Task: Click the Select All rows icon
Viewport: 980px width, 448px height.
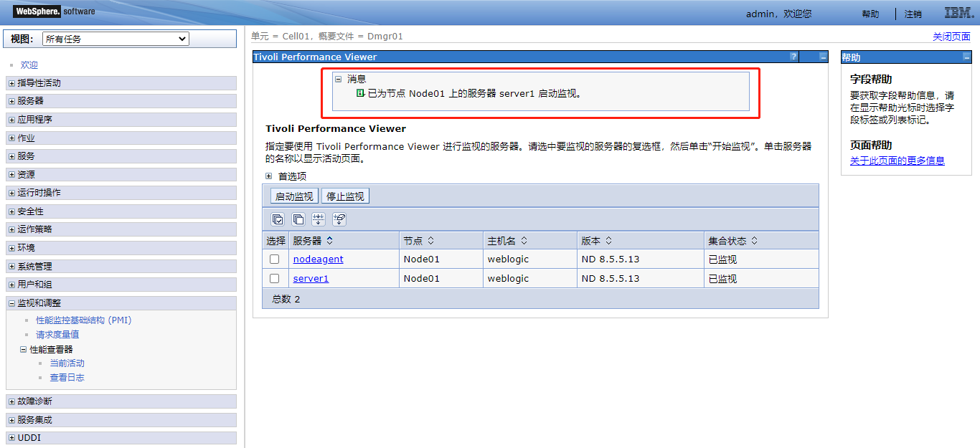Action: [x=278, y=219]
